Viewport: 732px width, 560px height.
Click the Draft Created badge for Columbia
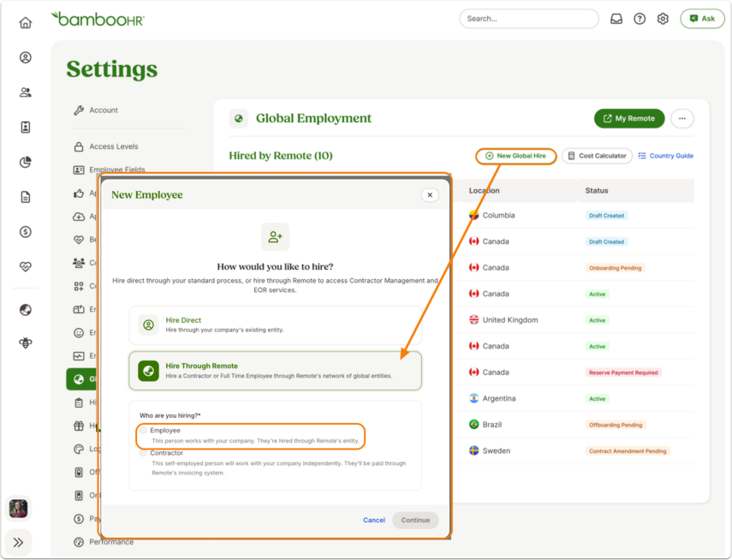(x=606, y=216)
